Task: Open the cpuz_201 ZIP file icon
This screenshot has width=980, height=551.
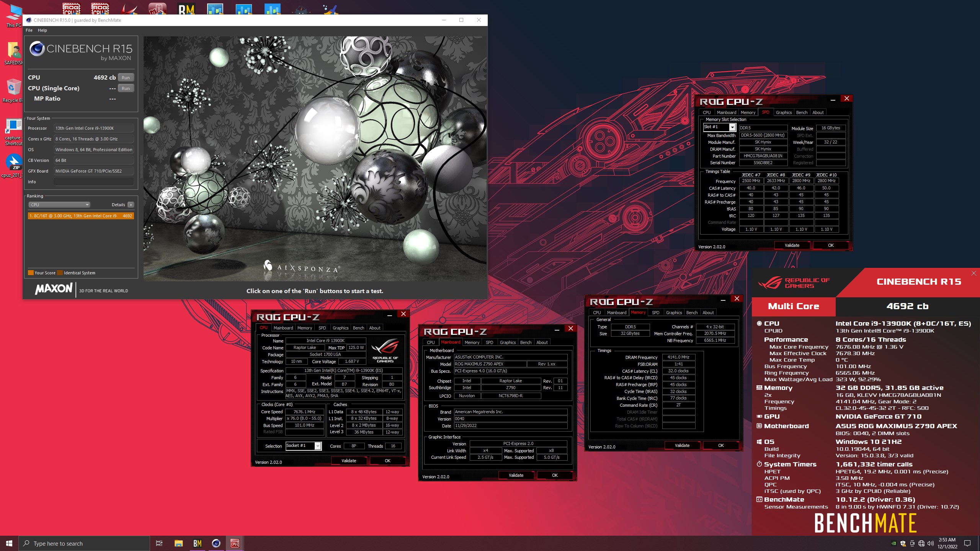Action: pyautogui.click(x=12, y=166)
